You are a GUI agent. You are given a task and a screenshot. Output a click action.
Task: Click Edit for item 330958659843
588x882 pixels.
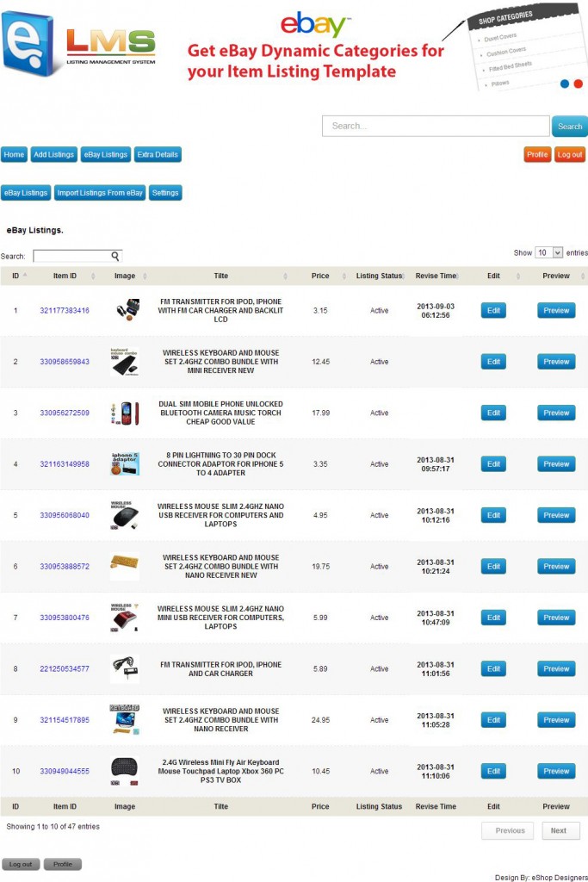pos(493,362)
